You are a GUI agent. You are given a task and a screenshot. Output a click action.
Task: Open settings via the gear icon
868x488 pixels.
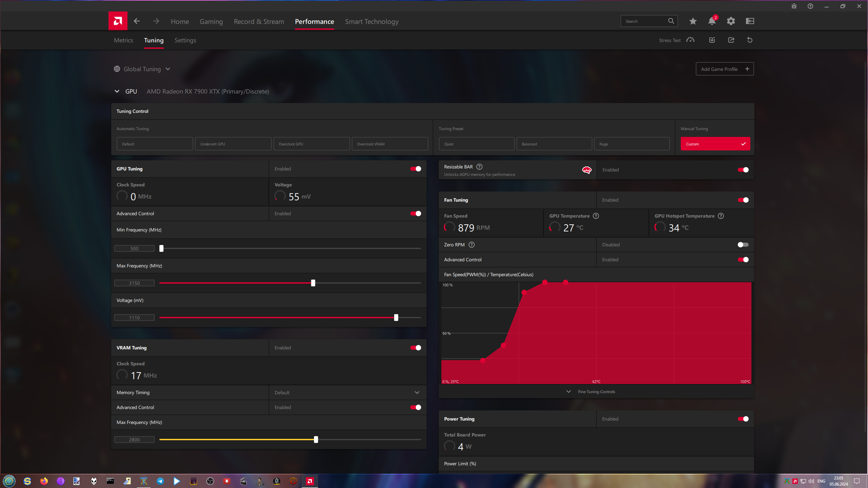coord(731,21)
